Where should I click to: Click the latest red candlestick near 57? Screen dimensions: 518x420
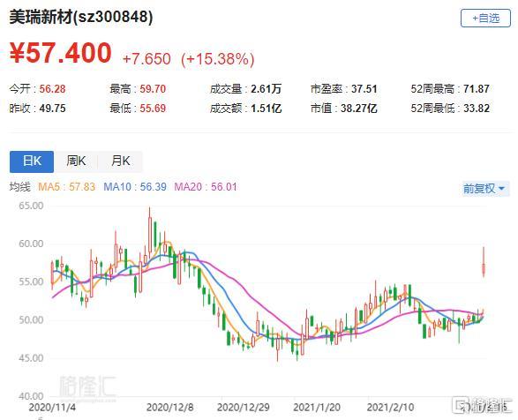coord(484,262)
